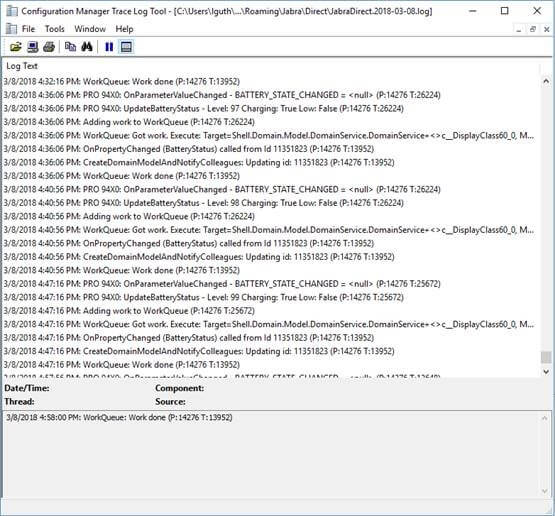The height and width of the screenshot is (516, 555).
Task: Restore the inner log document window
Action: pyautogui.click(x=533, y=30)
